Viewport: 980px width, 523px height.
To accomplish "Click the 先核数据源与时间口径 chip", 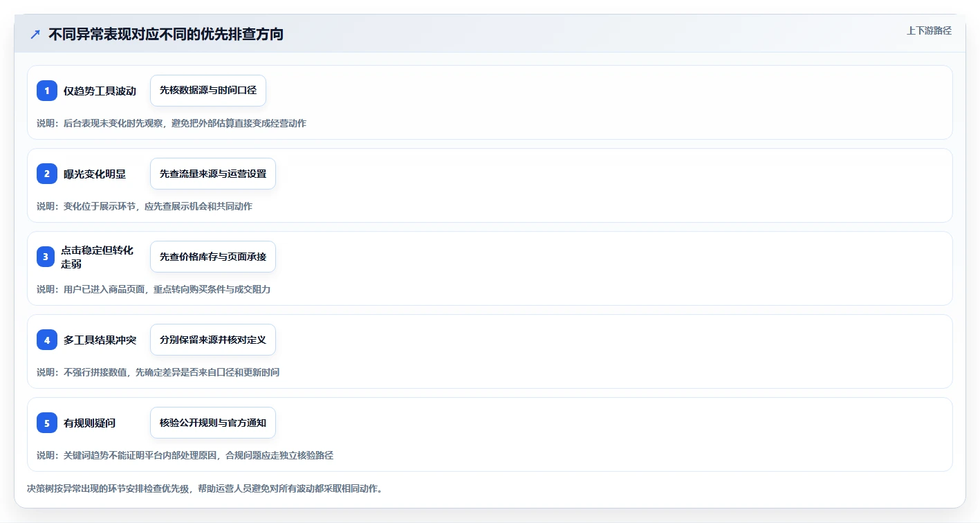I will (208, 91).
